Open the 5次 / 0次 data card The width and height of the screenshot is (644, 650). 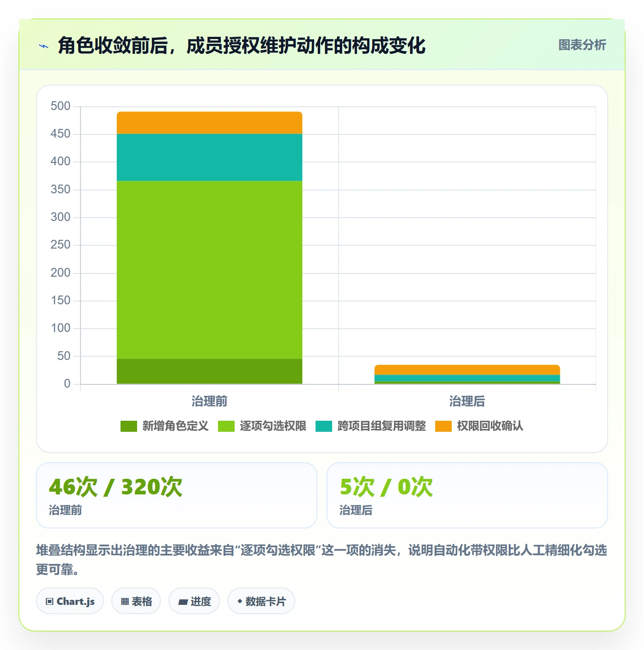pos(467,495)
